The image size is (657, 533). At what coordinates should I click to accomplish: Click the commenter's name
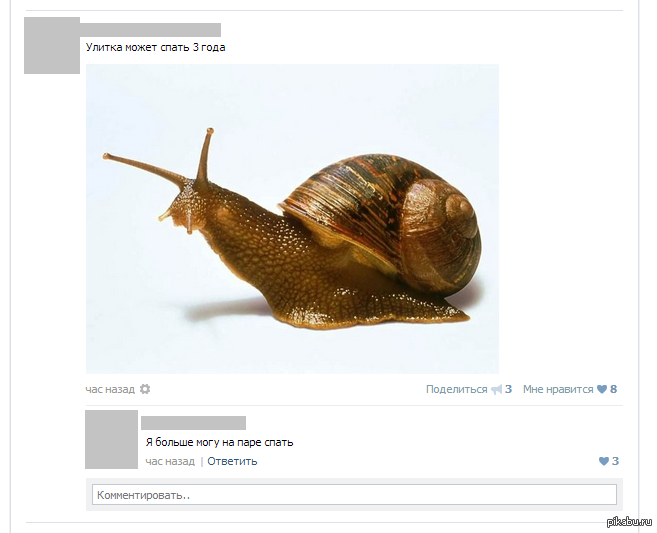pyautogui.click(x=194, y=423)
